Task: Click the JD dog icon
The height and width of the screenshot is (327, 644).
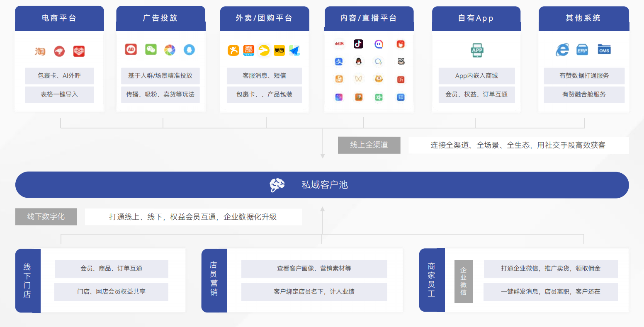Action: 59,51
